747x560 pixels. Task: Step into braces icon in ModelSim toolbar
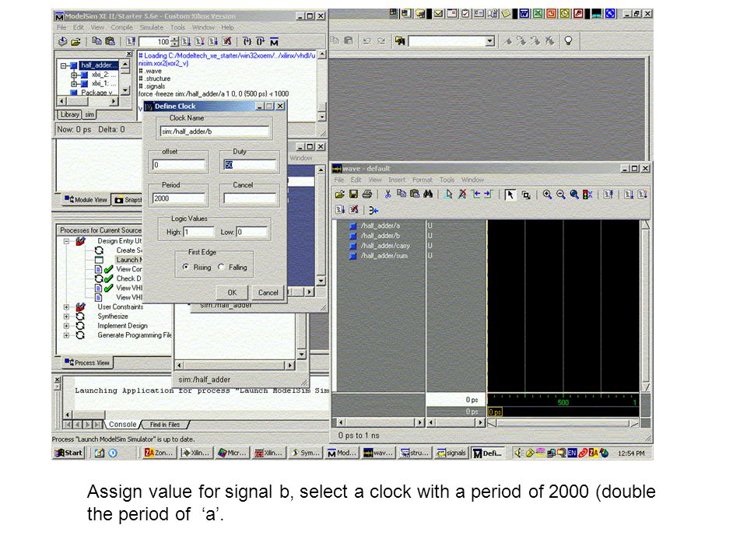(x=247, y=41)
